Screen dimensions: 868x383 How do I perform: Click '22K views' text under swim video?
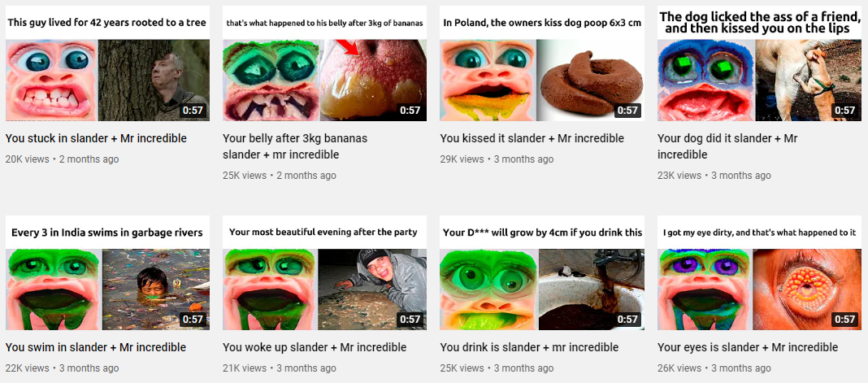[x=27, y=368]
